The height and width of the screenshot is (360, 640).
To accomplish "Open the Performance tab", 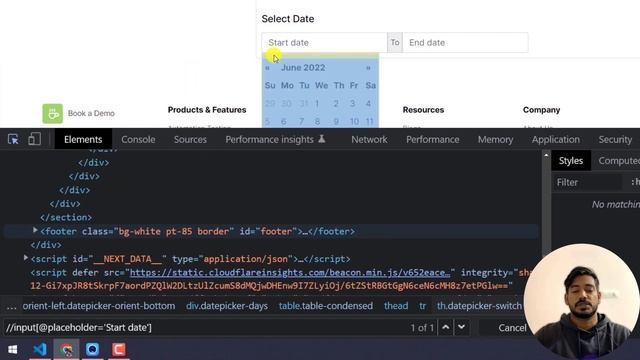I will pos(432,139).
